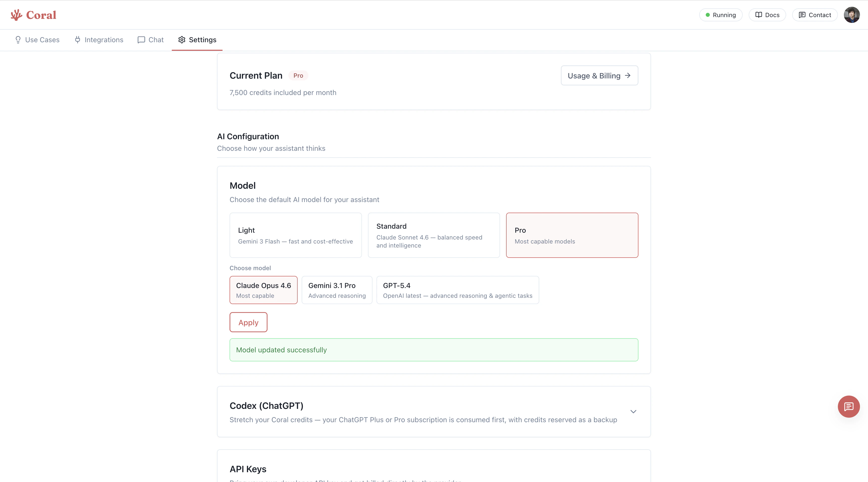This screenshot has width=868, height=482.
Task: Click the Apply button
Action: point(248,322)
